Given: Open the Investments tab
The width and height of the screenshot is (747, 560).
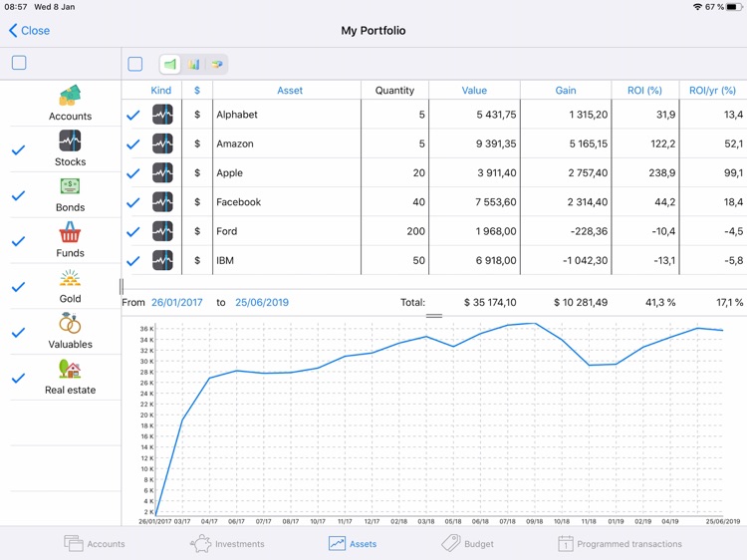Looking at the screenshot, I should [x=227, y=543].
